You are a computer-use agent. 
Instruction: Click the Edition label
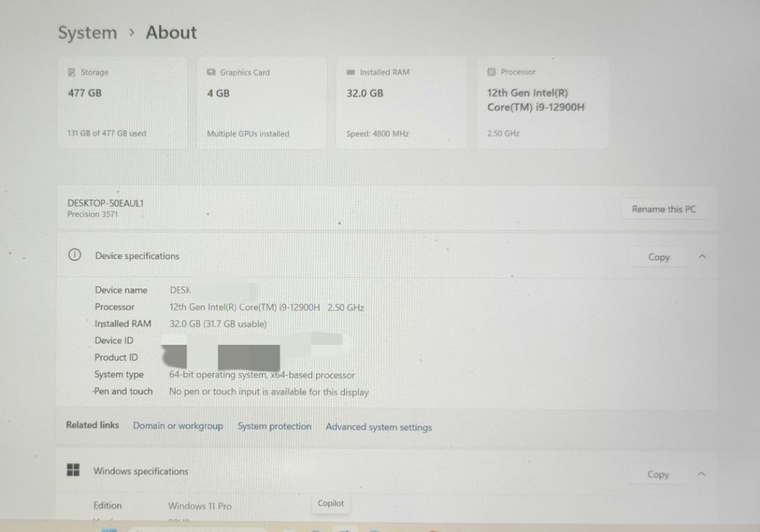[x=108, y=505]
